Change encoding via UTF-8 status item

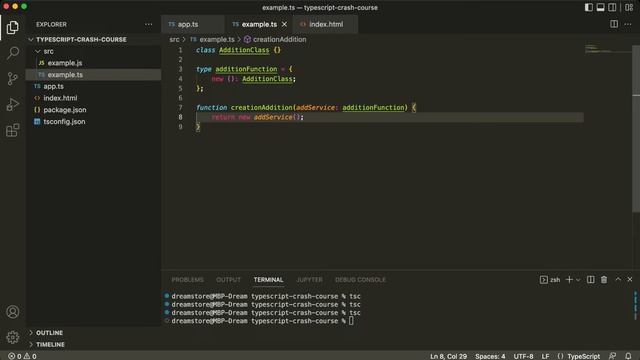523,356
